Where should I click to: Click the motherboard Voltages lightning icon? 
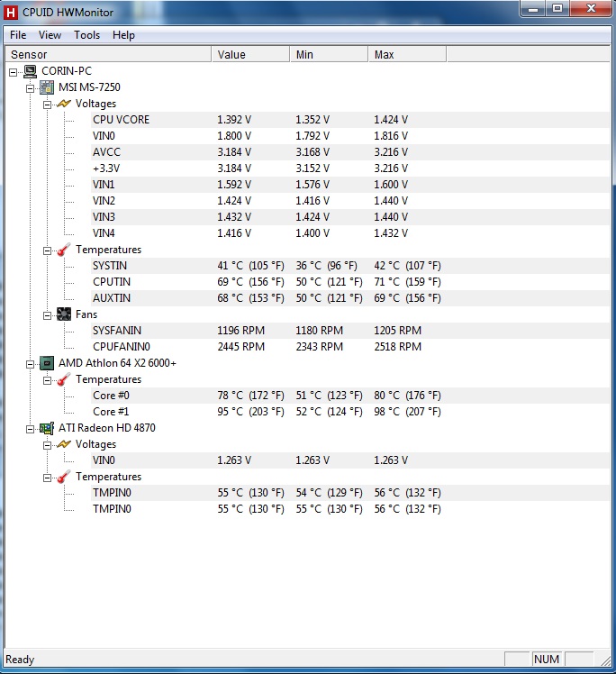(64, 104)
